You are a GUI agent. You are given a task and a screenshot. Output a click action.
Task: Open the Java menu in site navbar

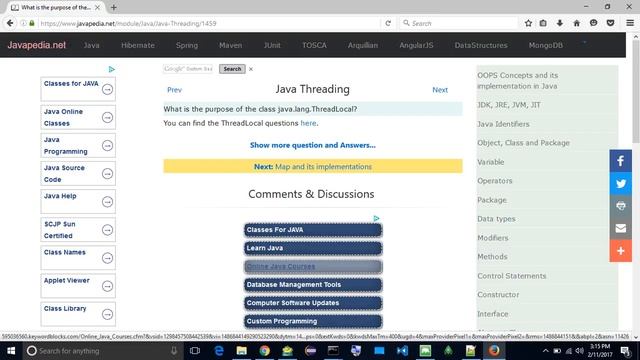pyautogui.click(x=91, y=45)
